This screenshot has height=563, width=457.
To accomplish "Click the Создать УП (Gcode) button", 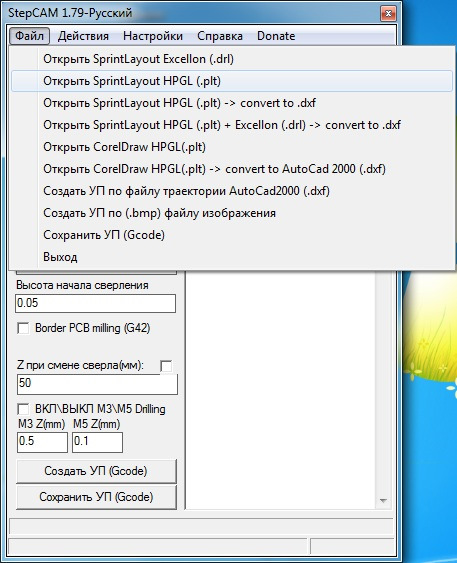I will tap(96, 471).
